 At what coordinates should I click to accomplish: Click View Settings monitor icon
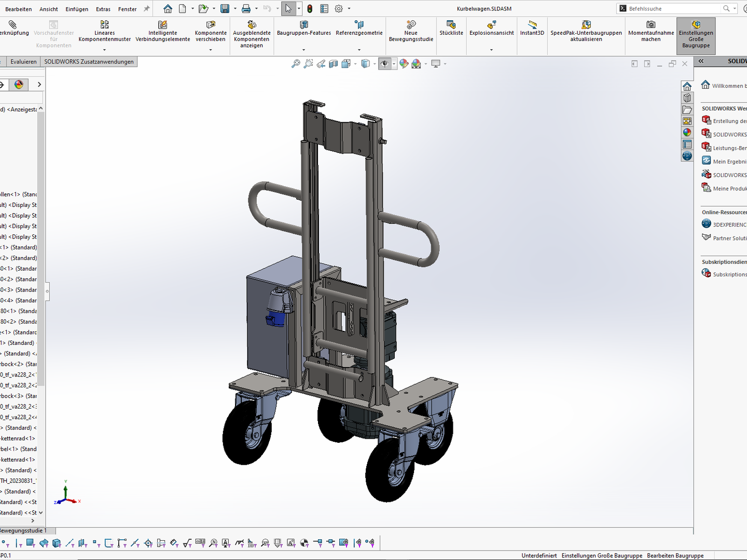click(x=436, y=64)
